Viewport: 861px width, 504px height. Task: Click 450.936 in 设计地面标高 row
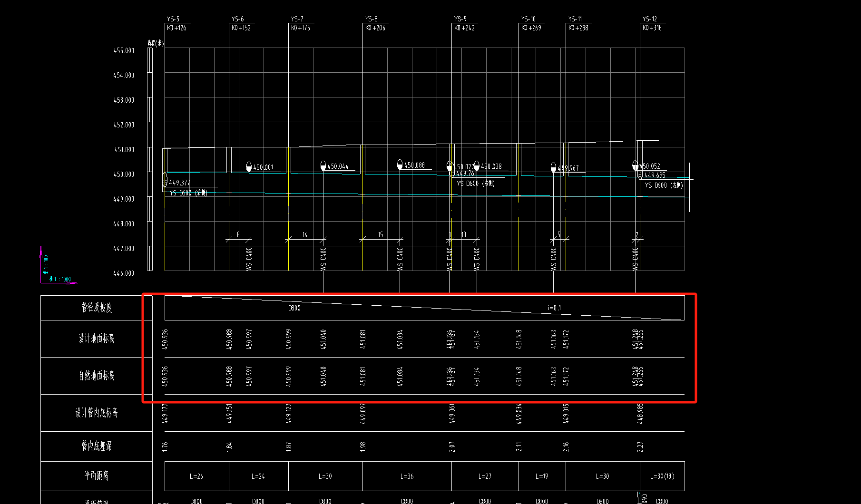click(165, 339)
